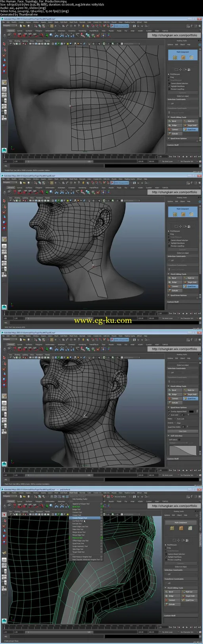Click Quad Strip Width slider in the third frame
203x644 pixels.
(x=192, y=427)
